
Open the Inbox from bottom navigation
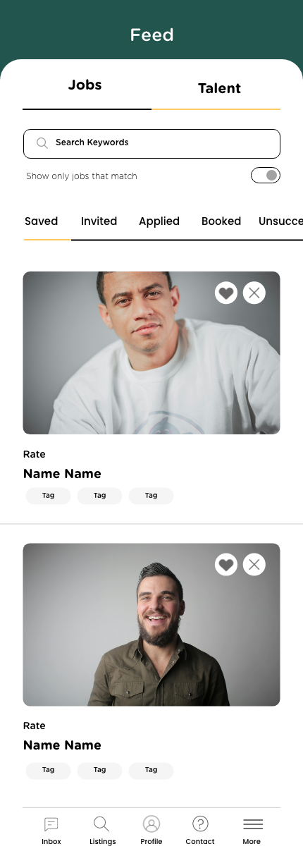pos(51,831)
